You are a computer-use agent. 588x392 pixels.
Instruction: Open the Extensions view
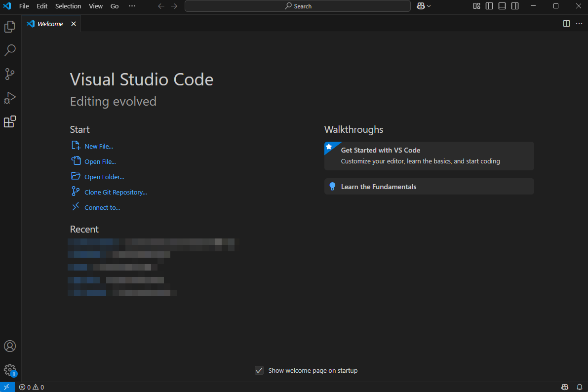pyautogui.click(x=10, y=121)
